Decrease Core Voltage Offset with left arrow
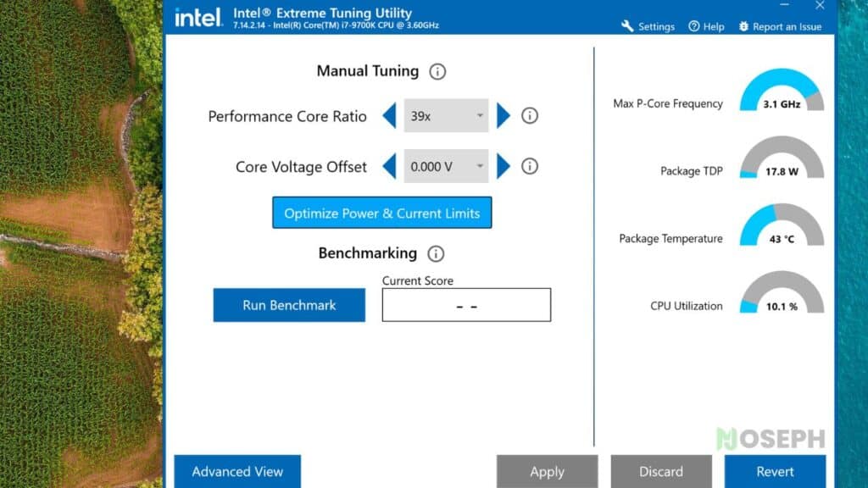The height and width of the screenshot is (488, 868). click(x=389, y=166)
